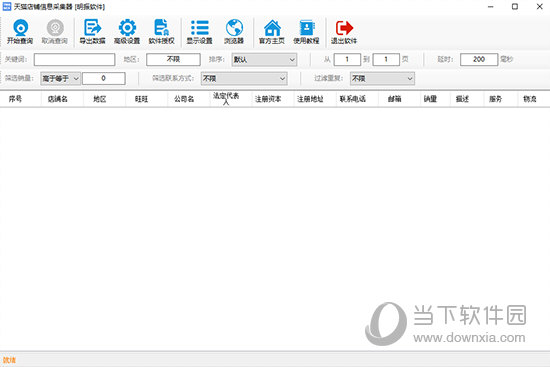This screenshot has width=550, height=367.
Task: Maximize the application window
Action: pos(515,7)
